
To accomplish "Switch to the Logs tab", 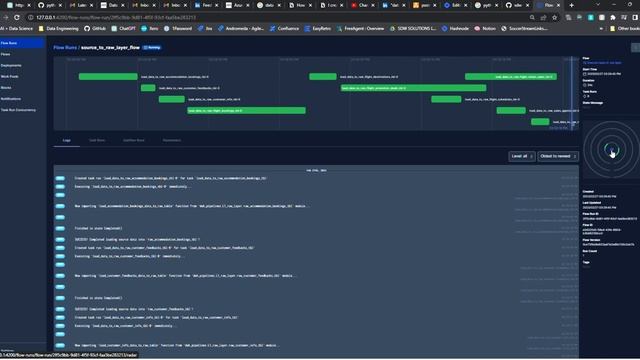I will (67, 140).
